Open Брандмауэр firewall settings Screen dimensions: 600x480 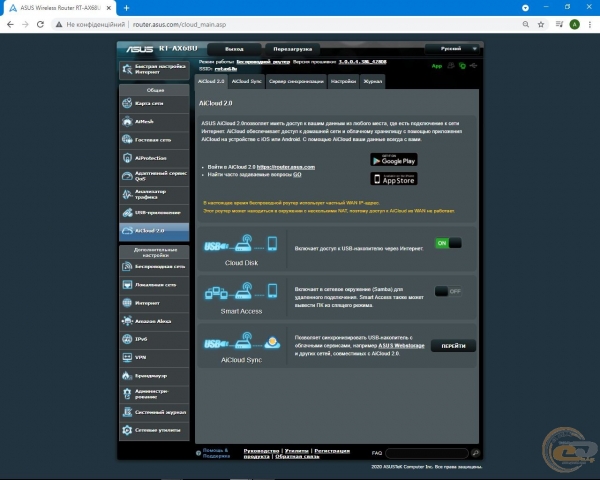(x=154, y=376)
